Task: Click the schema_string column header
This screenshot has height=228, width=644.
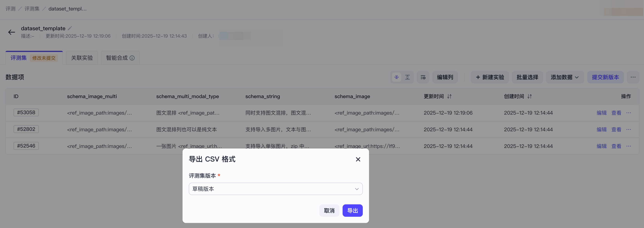Action: 263,96
